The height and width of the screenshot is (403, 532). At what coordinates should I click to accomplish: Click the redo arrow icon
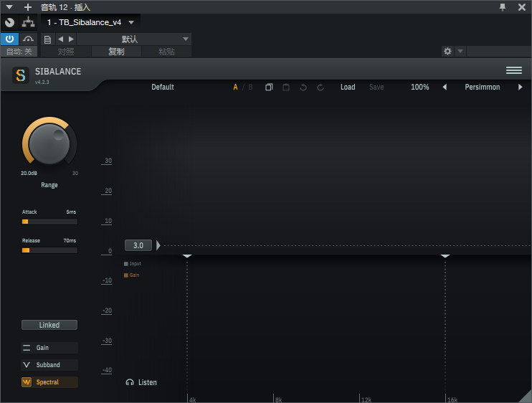pos(320,87)
